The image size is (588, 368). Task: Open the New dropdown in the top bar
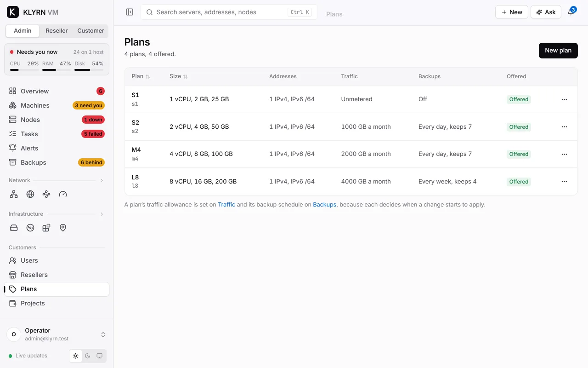click(512, 12)
